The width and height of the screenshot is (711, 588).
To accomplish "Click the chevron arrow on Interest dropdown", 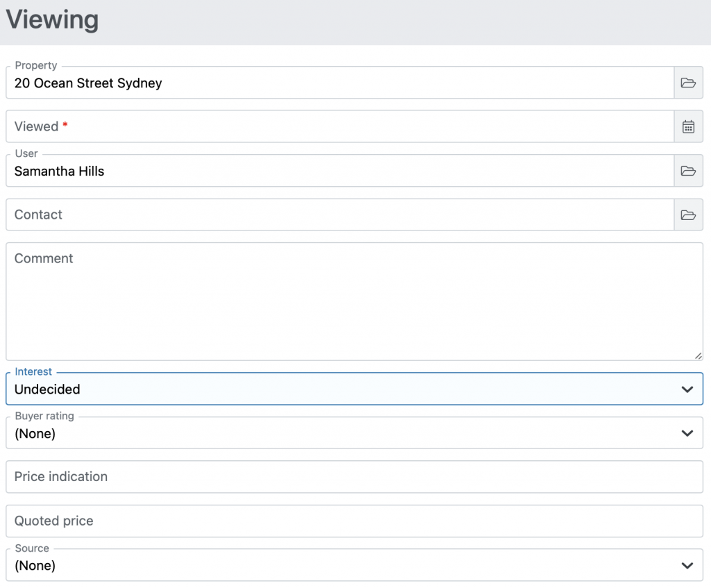I will 687,389.
